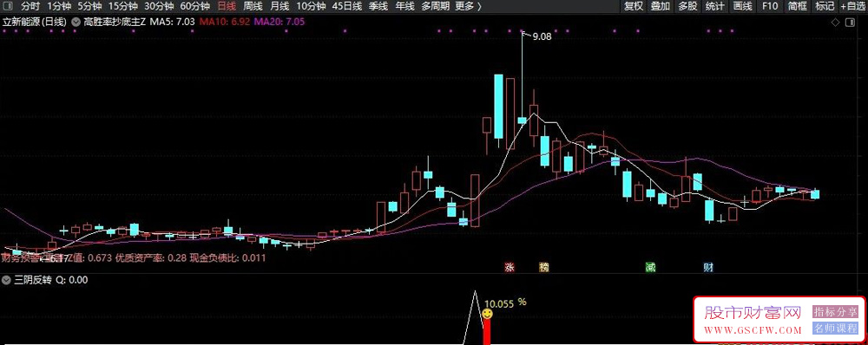The width and height of the screenshot is (868, 345).
Task: Click the 优质资产率: 0.28 text
Action: [x=150, y=257]
